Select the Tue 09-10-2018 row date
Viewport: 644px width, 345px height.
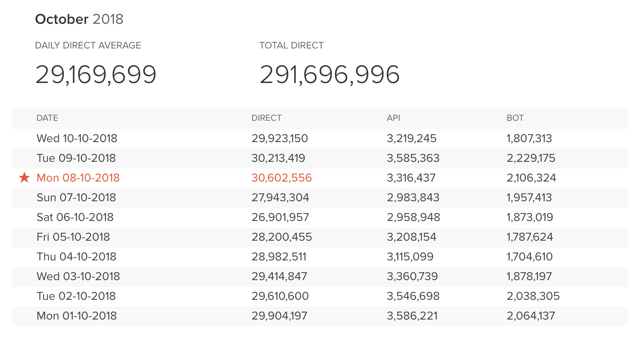(x=76, y=158)
